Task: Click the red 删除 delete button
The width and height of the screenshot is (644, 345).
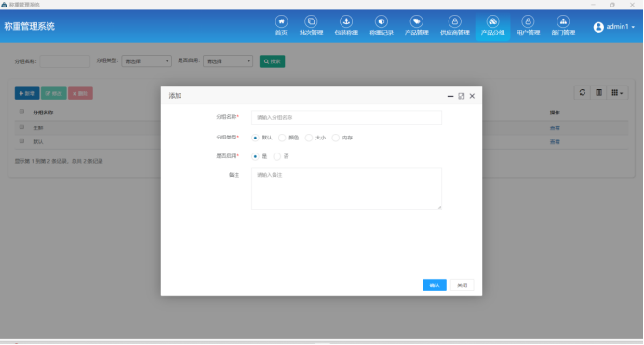Action: pyautogui.click(x=80, y=93)
